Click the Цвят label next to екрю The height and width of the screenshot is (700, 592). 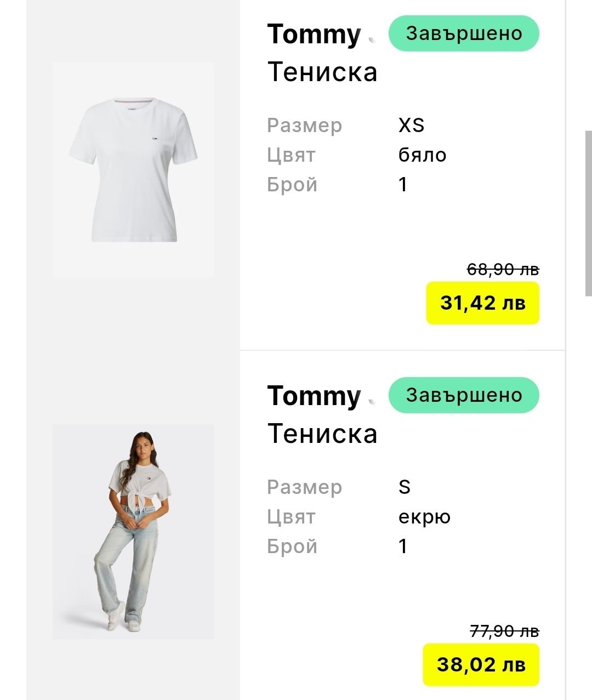[291, 517]
